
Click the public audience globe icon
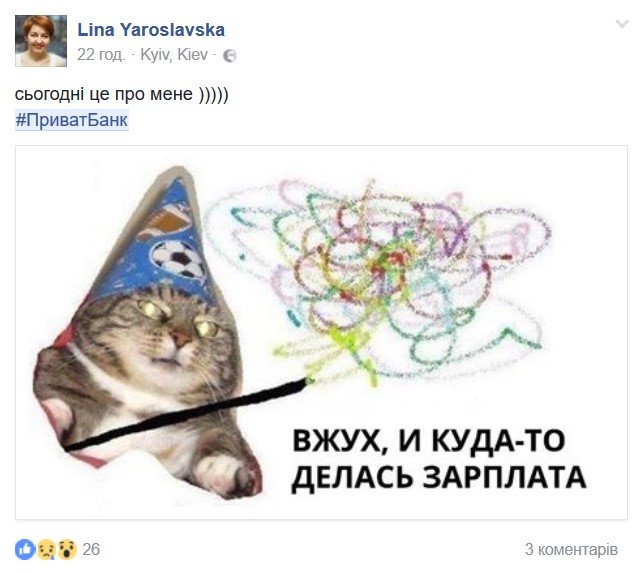coord(230,56)
